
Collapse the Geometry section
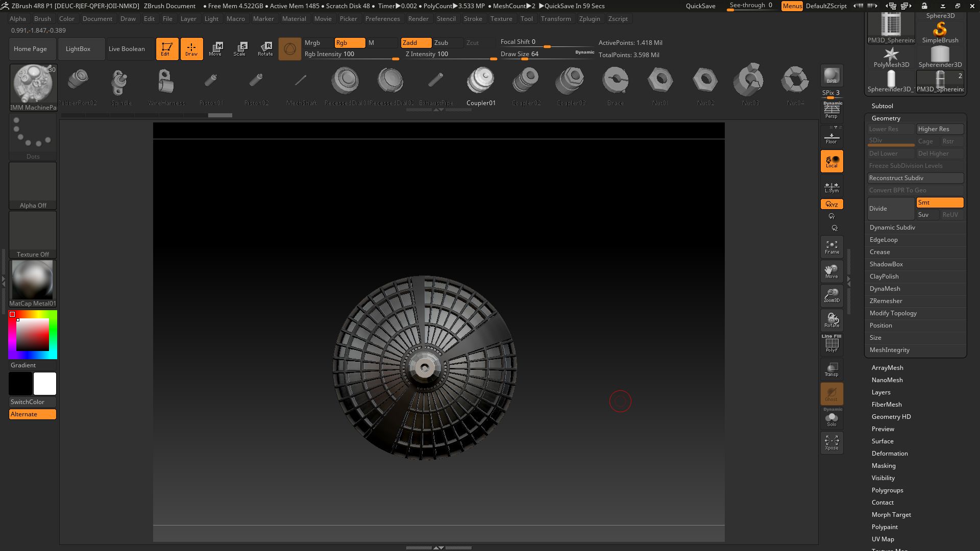(x=886, y=118)
